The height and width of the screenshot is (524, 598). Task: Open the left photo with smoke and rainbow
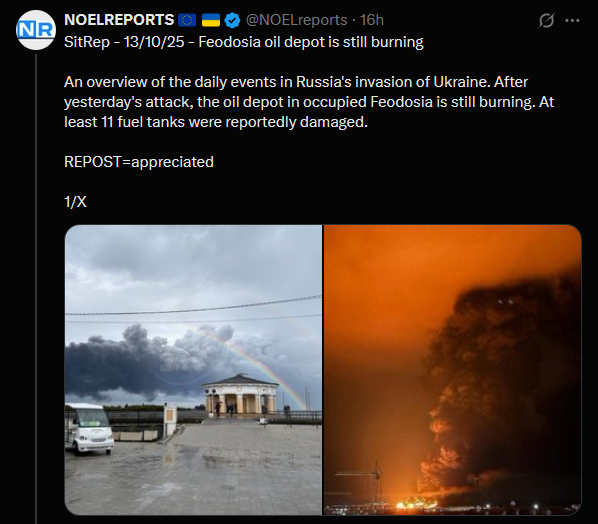coord(193,370)
